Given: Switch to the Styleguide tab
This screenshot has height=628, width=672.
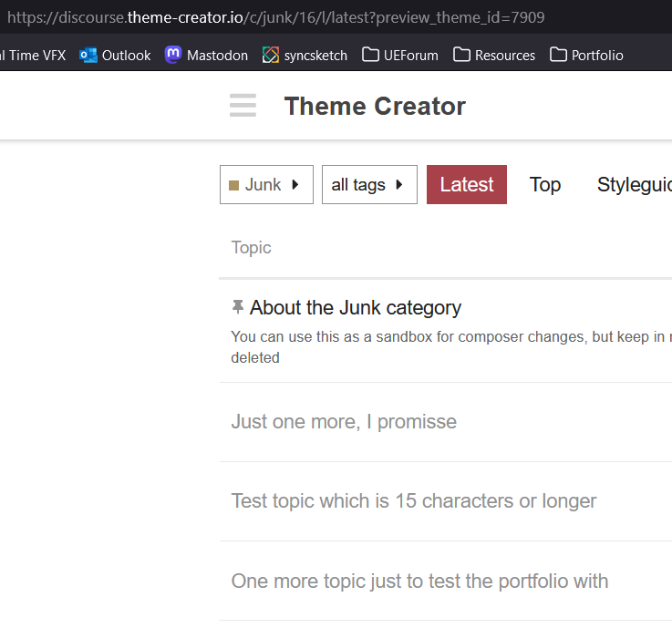Looking at the screenshot, I should [635, 185].
